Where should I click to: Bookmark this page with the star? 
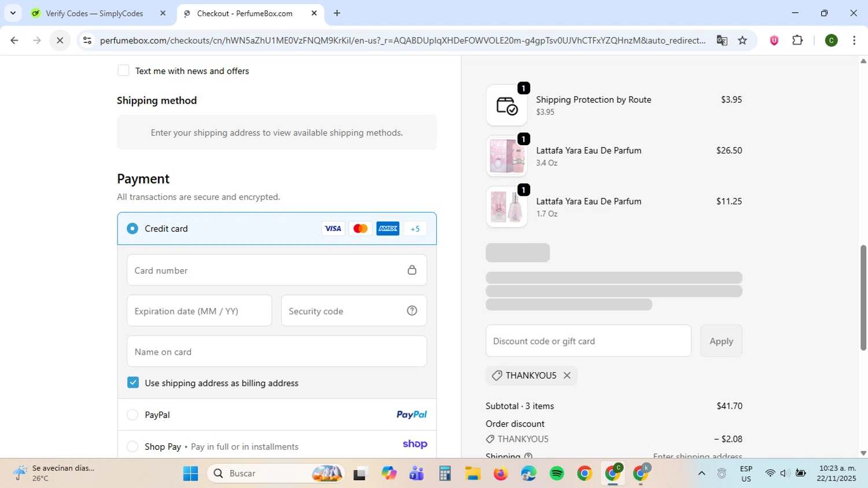pos(742,41)
